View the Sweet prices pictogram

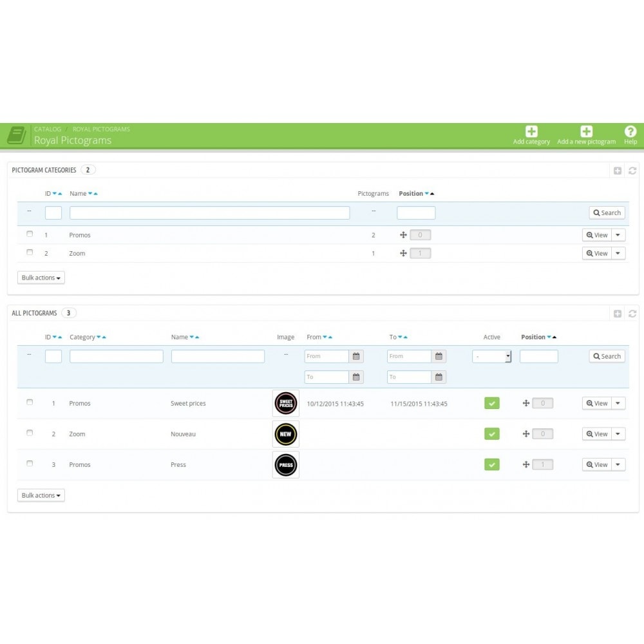(x=597, y=403)
